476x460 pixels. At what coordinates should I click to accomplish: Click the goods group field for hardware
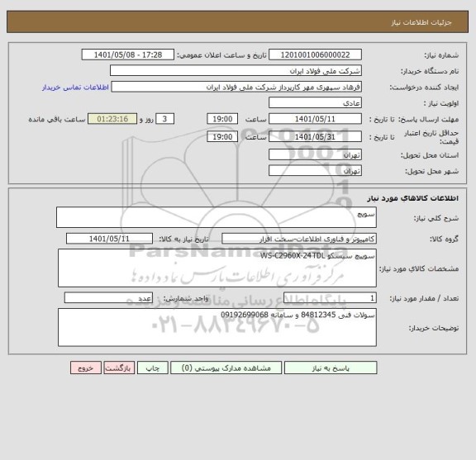(299, 239)
